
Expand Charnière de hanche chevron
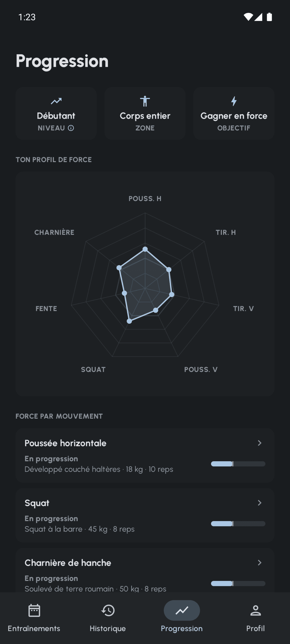click(x=259, y=563)
